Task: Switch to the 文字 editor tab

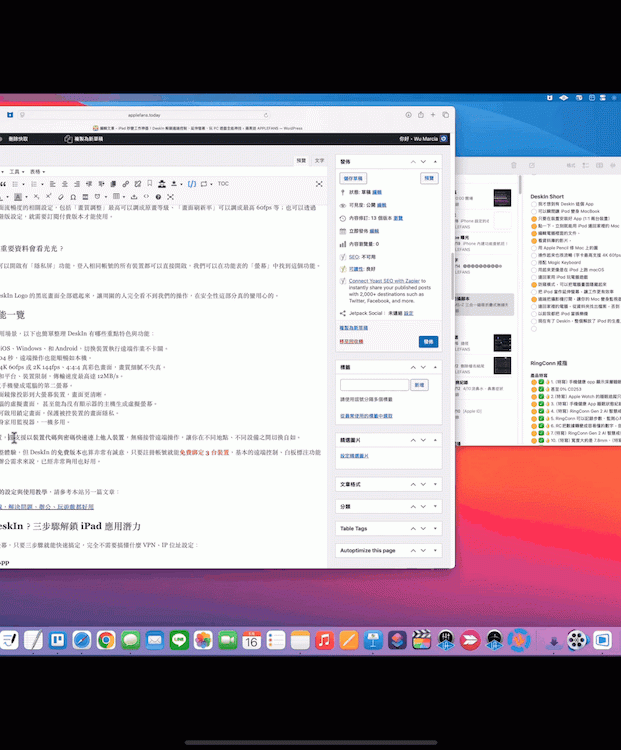Action: click(319, 160)
